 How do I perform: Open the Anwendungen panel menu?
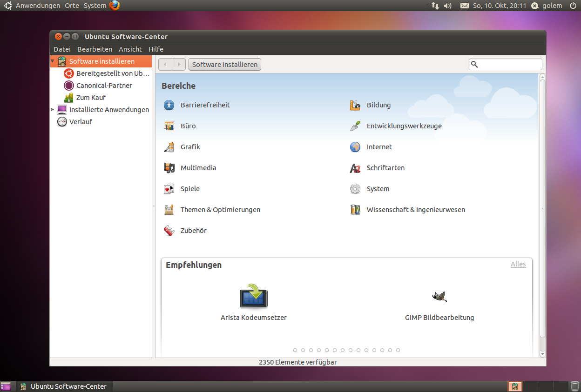coord(38,6)
